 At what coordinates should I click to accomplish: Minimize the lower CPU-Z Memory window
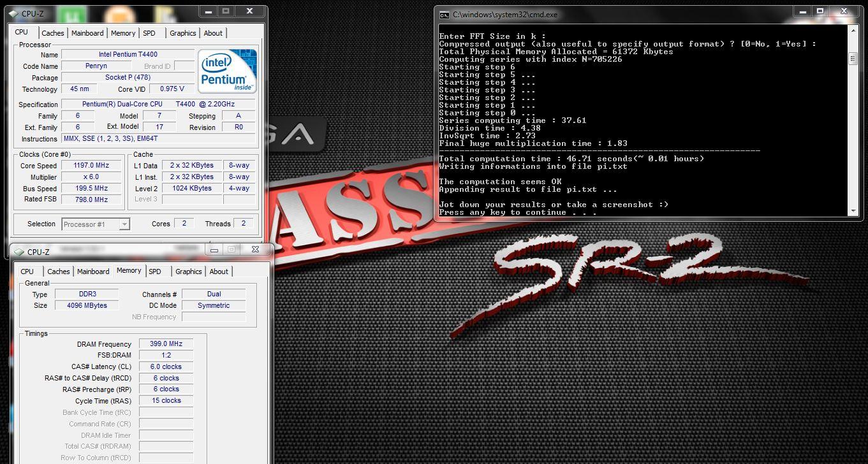pyautogui.click(x=214, y=249)
